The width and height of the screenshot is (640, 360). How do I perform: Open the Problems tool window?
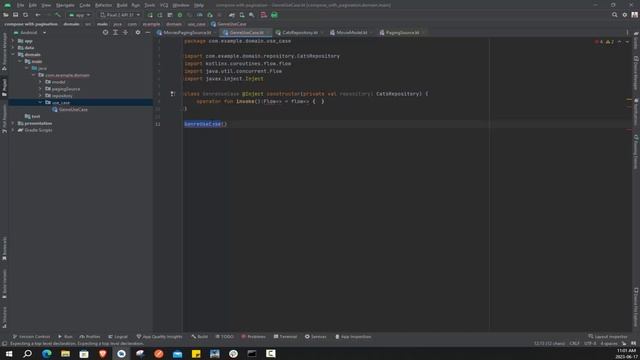[253, 337]
